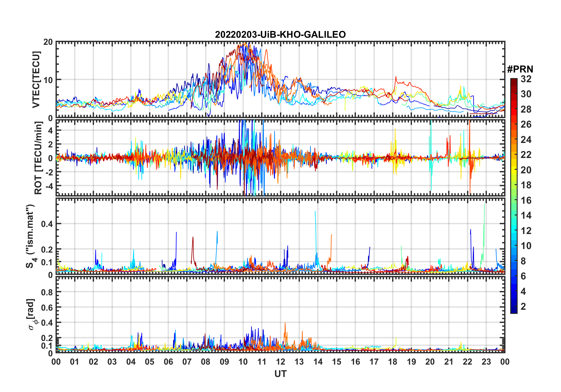Click ROT y-axis tick label -4
Image resolution: width=561 pixels, height=392 pixels.
[x=49, y=186]
